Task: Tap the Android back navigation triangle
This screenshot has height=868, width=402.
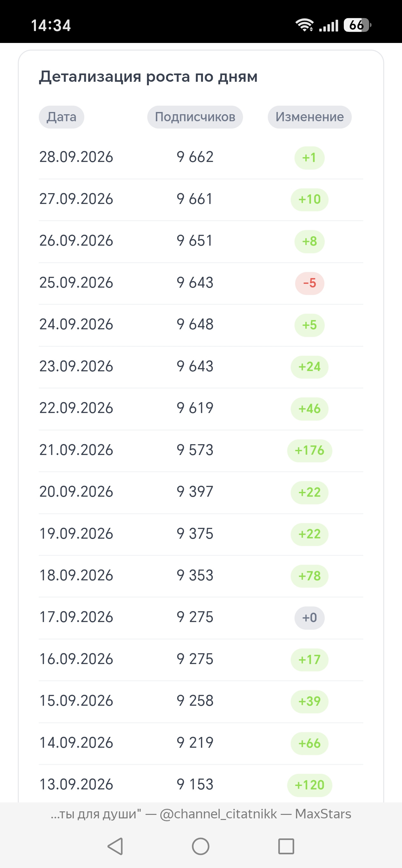Action: click(115, 846)
